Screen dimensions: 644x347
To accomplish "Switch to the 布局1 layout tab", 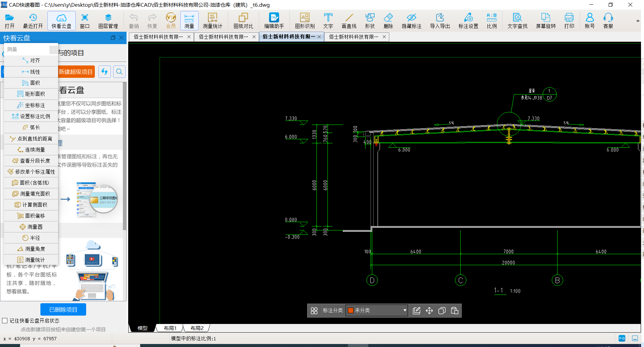I will tap(170, 328).
